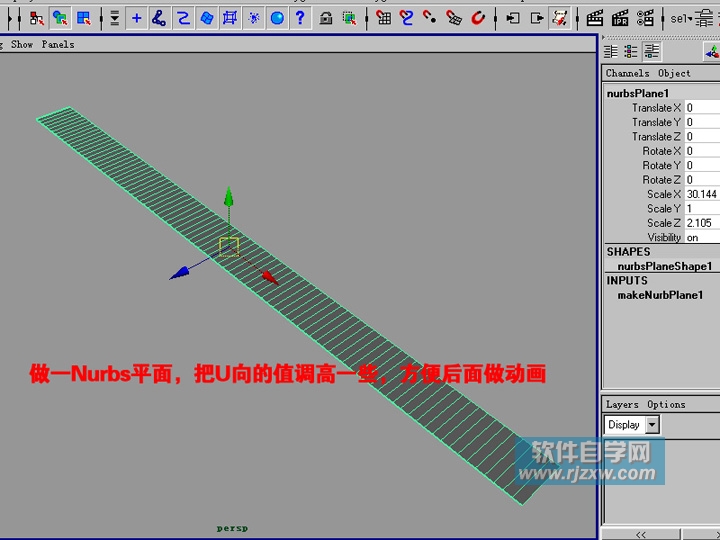Select nurbsPlaneShape1 under SHAPES

pyautogui.click(x=664, y=266)
